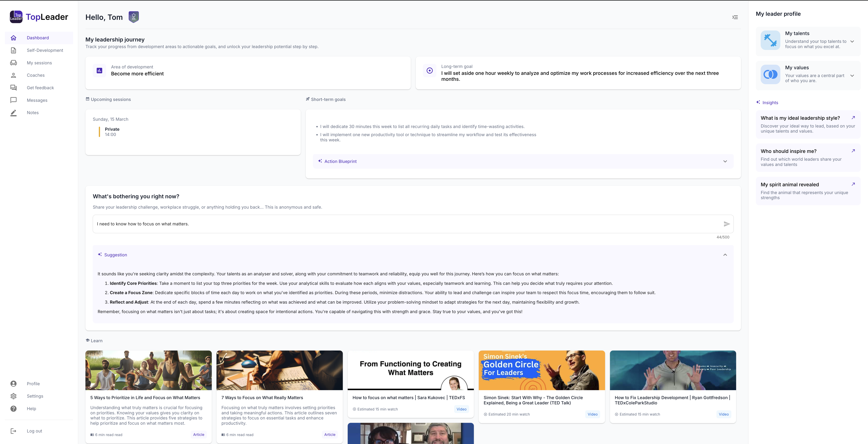Collapse the Suggestion panel
The image size is (868, 444).
point(725,255)
